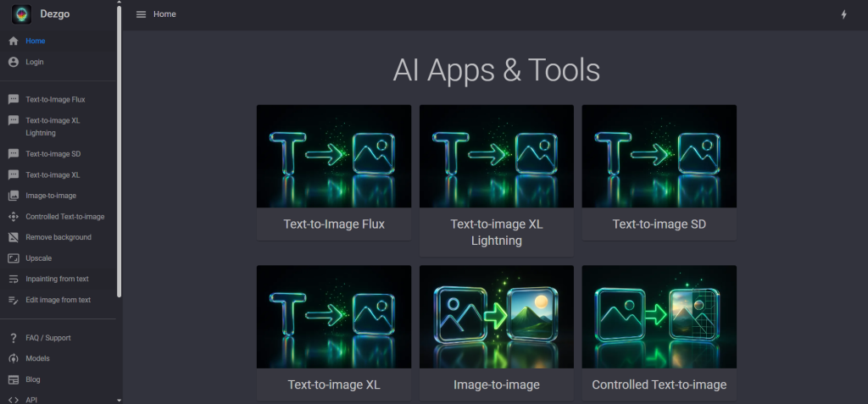Image resolution: width=868 pixels, height=404 pixels.
Task: Click the Dezgo logo icon
Action: [x=21, y=14]
